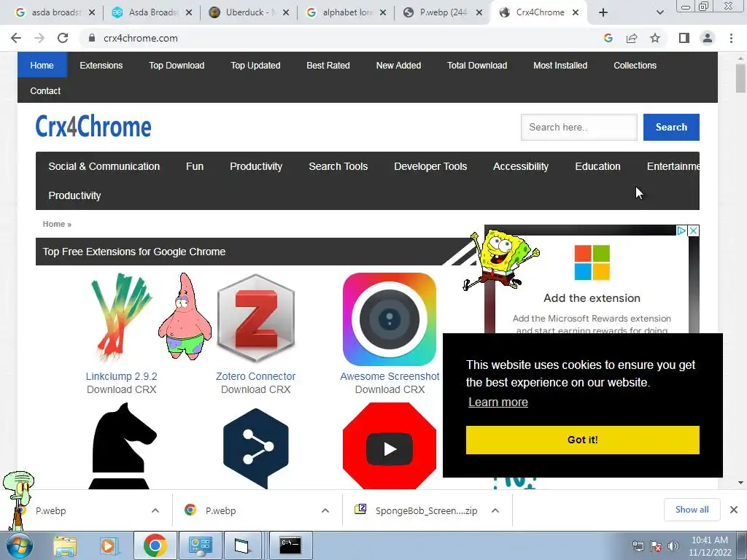Open the Accessibility category
Image resolution: width=747 pixels, height=560 pixels.
point(521,166)
